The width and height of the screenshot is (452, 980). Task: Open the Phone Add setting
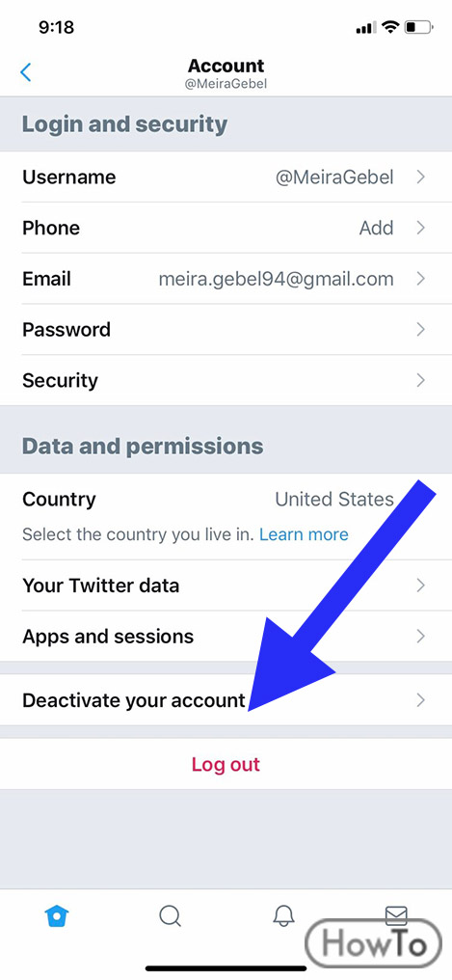point(226,228)
